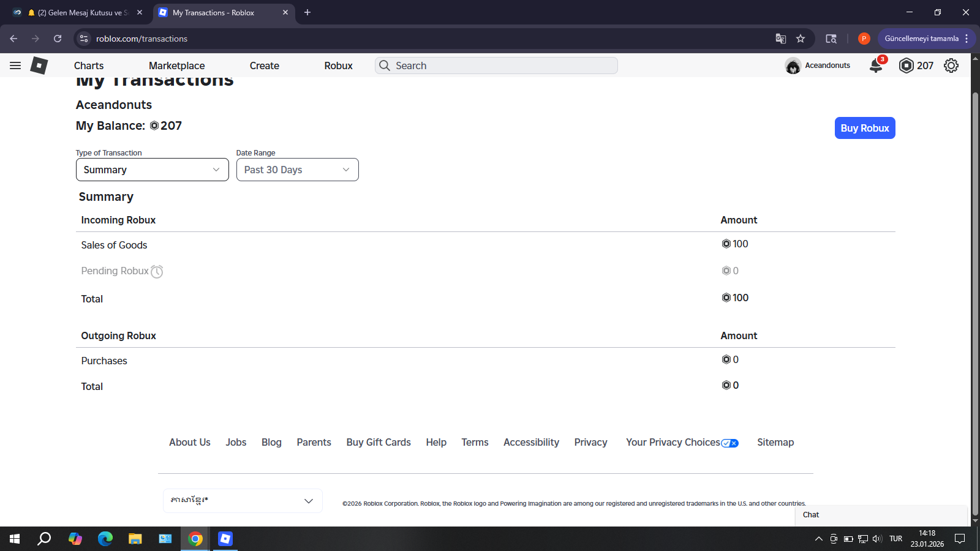Click the browser forward arrow
Image resolution: width=980 pixels, height=551 pixels.
click(36, 39)
